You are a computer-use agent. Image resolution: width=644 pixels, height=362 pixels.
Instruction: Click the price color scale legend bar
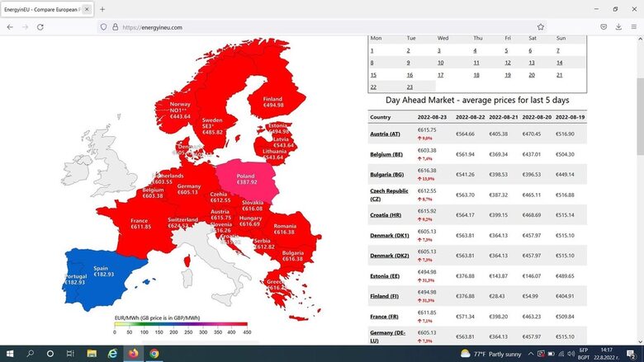181,324
